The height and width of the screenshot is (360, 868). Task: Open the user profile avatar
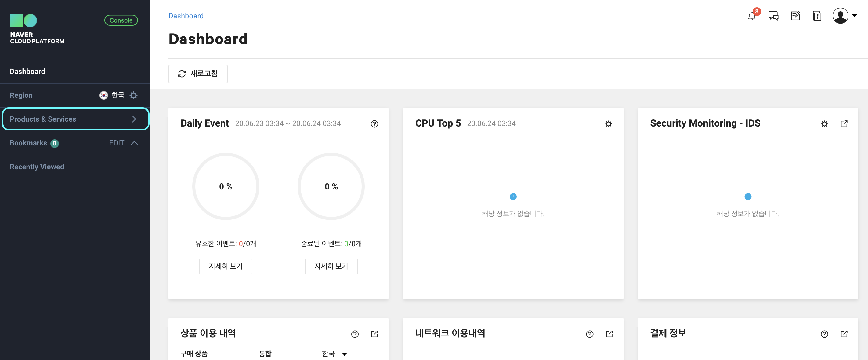840,16
